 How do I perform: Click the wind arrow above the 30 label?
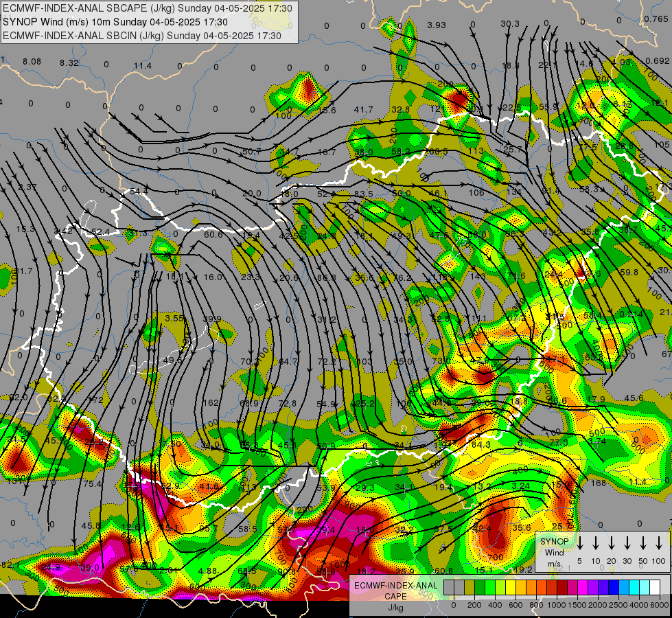point(627,543)
